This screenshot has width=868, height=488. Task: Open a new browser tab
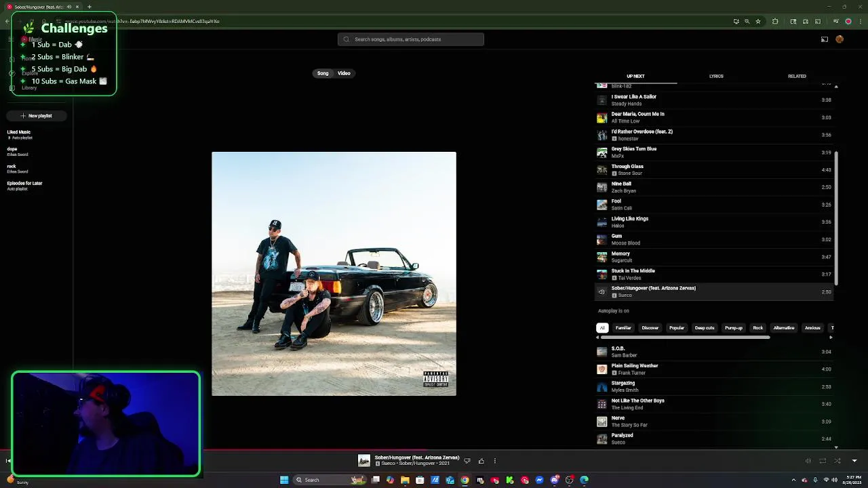tap(89, 7)
